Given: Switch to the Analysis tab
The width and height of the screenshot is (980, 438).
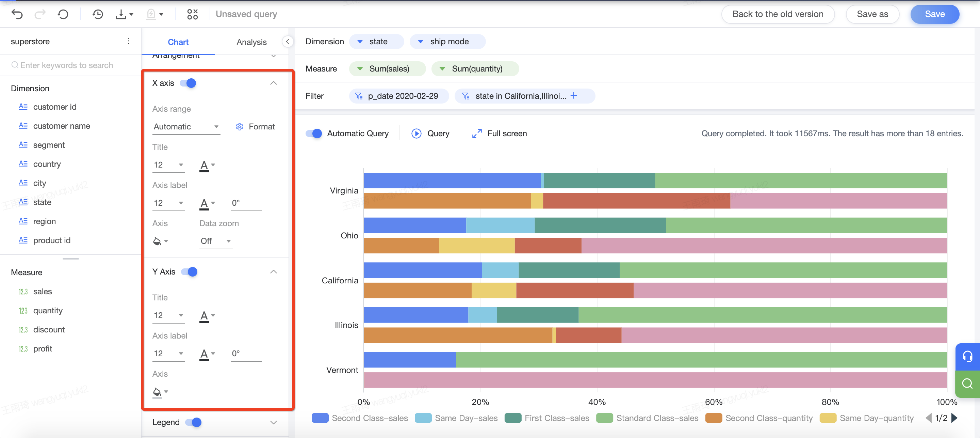Looking at the screenshot, I should (x=251, y=42).
